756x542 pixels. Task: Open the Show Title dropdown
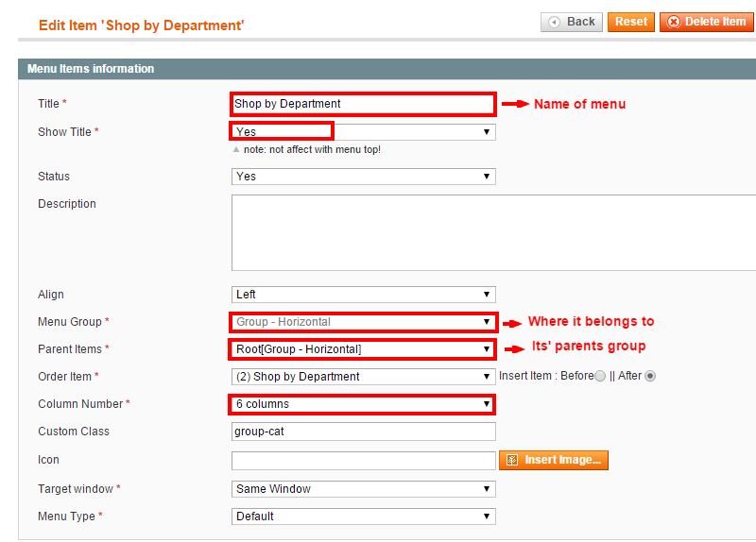(x=364, y=132)
